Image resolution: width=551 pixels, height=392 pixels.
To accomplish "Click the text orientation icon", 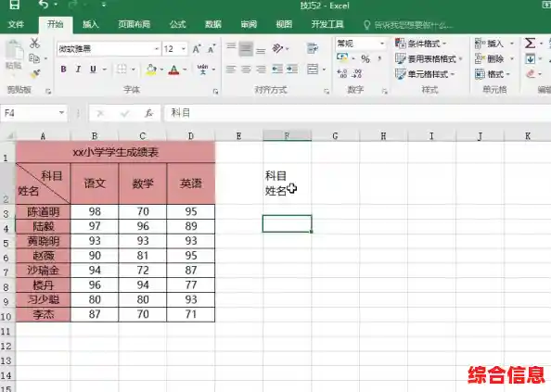I will point(277,48).
